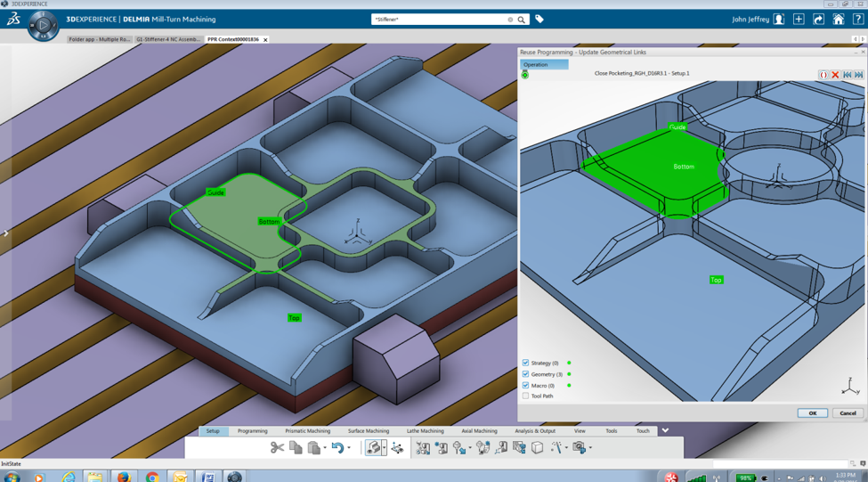Open the Analysis & Output tab

[534, 431]
